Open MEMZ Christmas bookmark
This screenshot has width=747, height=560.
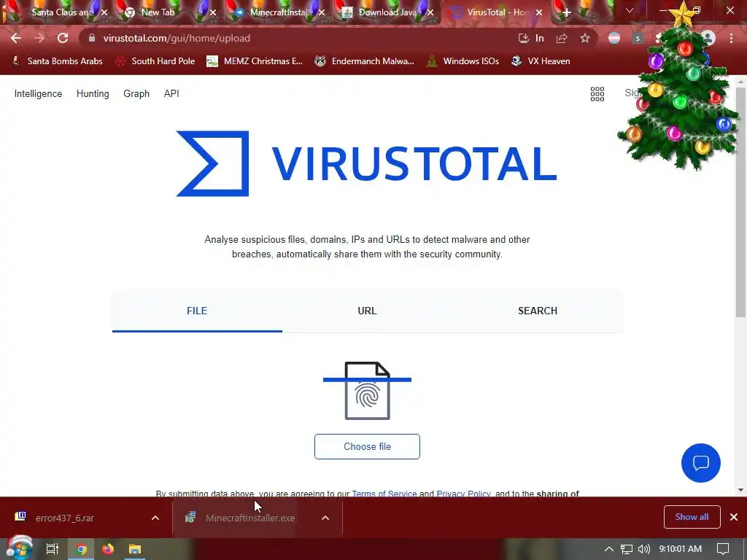[x=255, y=61]
